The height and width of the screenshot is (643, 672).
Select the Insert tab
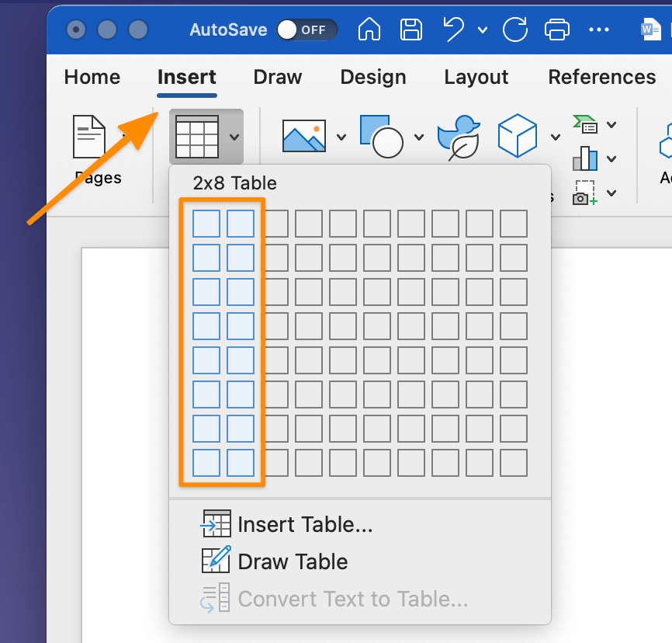coord(187,77)
